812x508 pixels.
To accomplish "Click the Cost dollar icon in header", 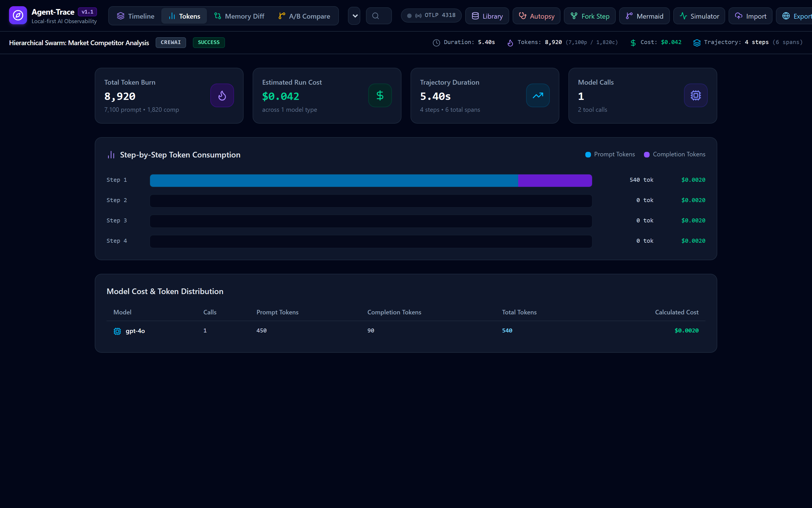I will click(633, 43).
